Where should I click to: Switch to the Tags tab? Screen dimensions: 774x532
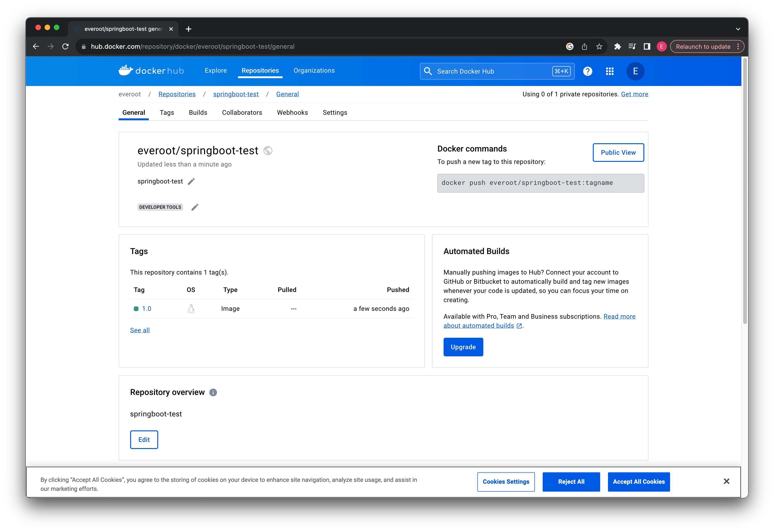(x=167, y=113)
